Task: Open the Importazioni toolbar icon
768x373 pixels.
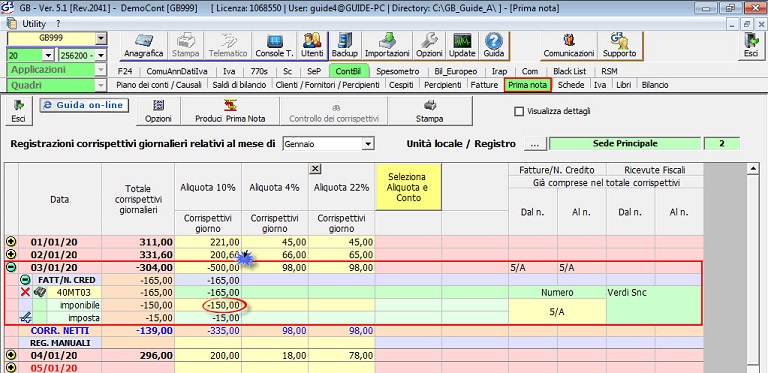Action: 387,46
